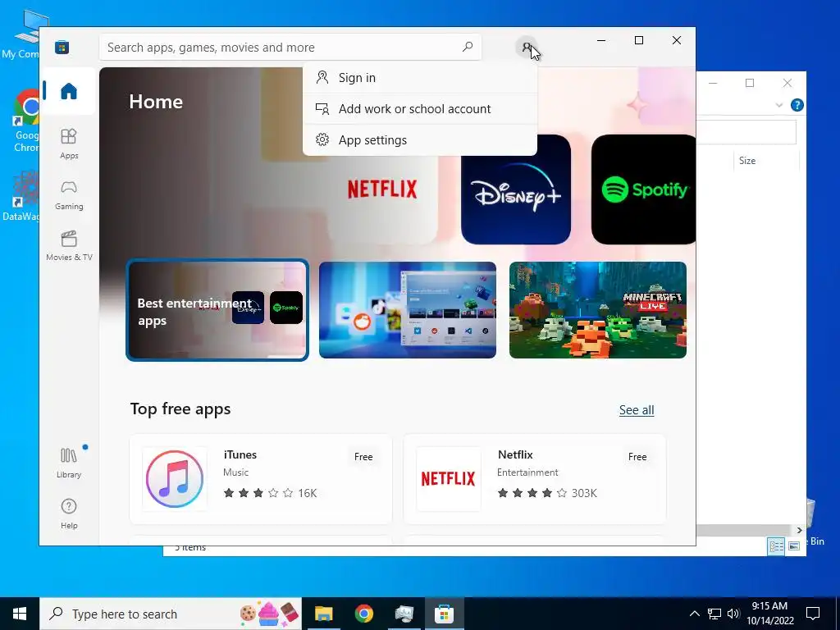Switch Explorer to details view icon
The height and width of the screenshot is (630, 840).
pyautogui.click(x=776, y=546)
